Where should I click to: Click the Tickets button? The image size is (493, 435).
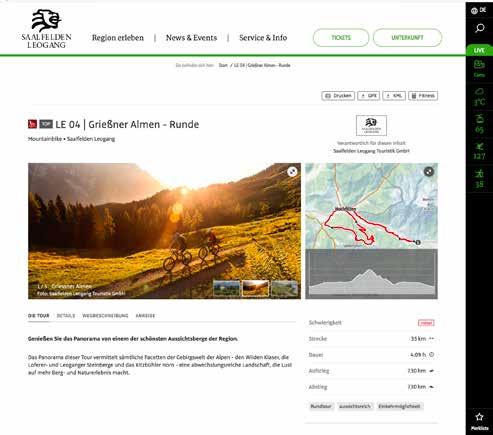tap(341, 38)
